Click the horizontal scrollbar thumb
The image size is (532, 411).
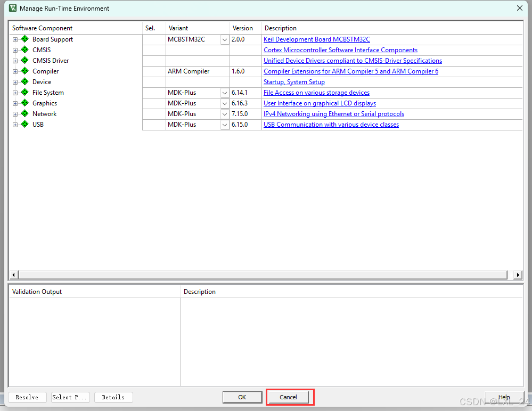pyautogui.click(x=263, y=275)
